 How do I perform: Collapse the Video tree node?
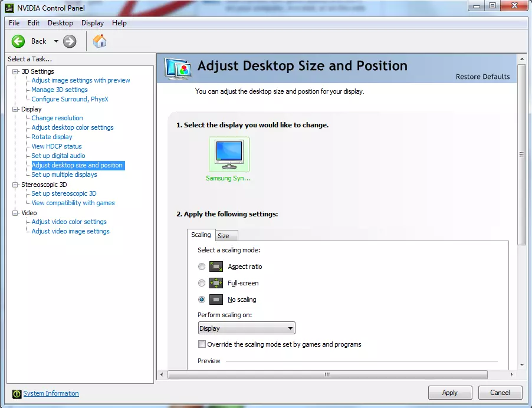pyautogui.click(x=15, y=213)
